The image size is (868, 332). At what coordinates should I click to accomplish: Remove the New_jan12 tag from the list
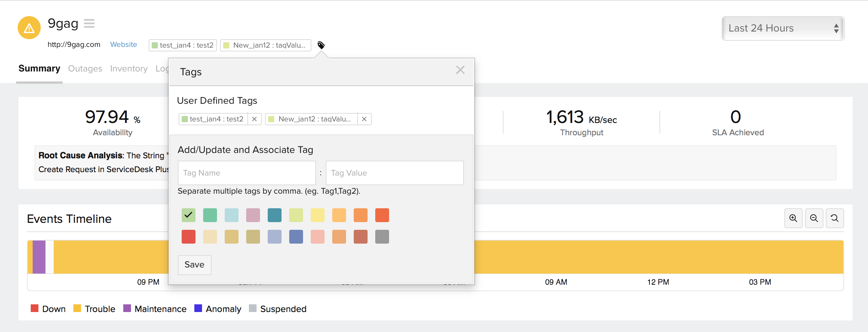pyautogui.click(x=364, y=119)
